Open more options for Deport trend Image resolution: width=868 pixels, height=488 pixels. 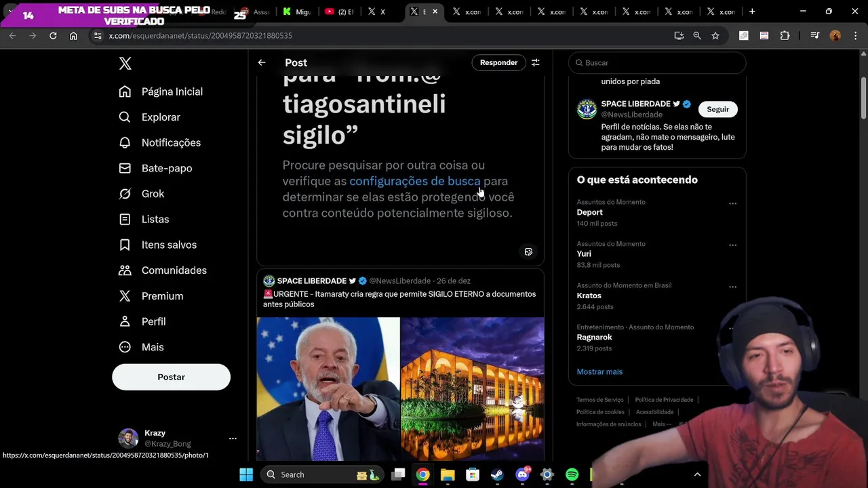click(732, 203)
